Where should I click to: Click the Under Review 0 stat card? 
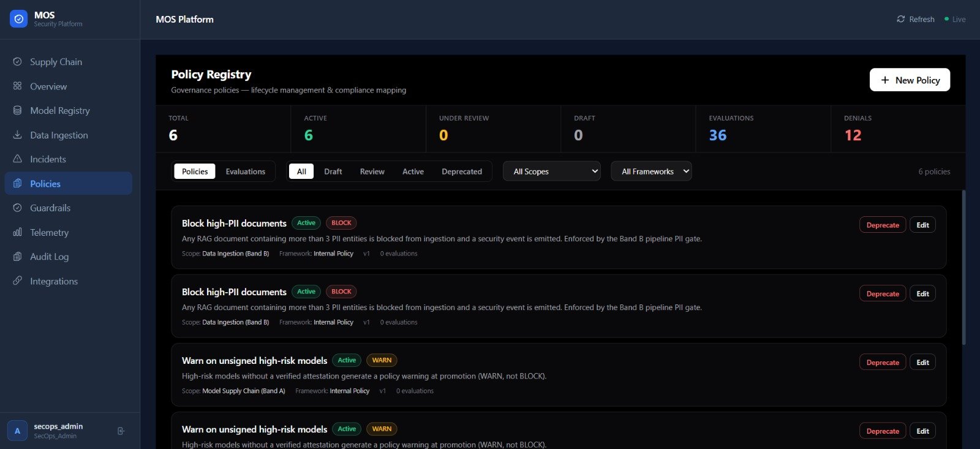[493, 129]
